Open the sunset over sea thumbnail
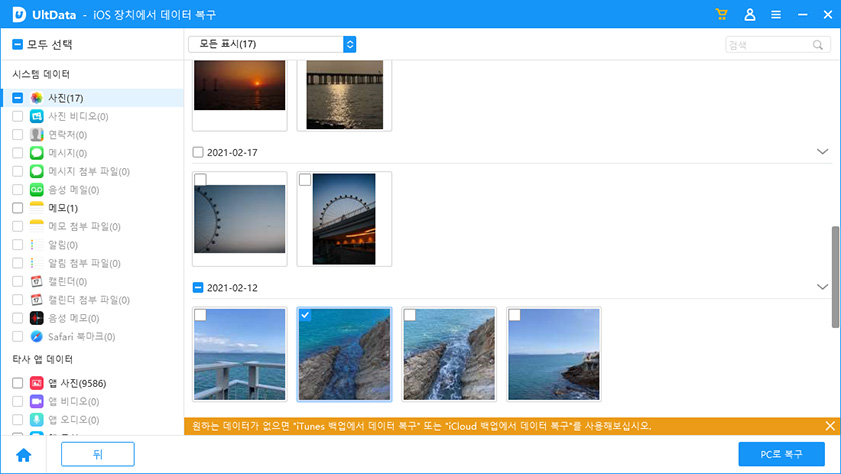 click(240, 85)
